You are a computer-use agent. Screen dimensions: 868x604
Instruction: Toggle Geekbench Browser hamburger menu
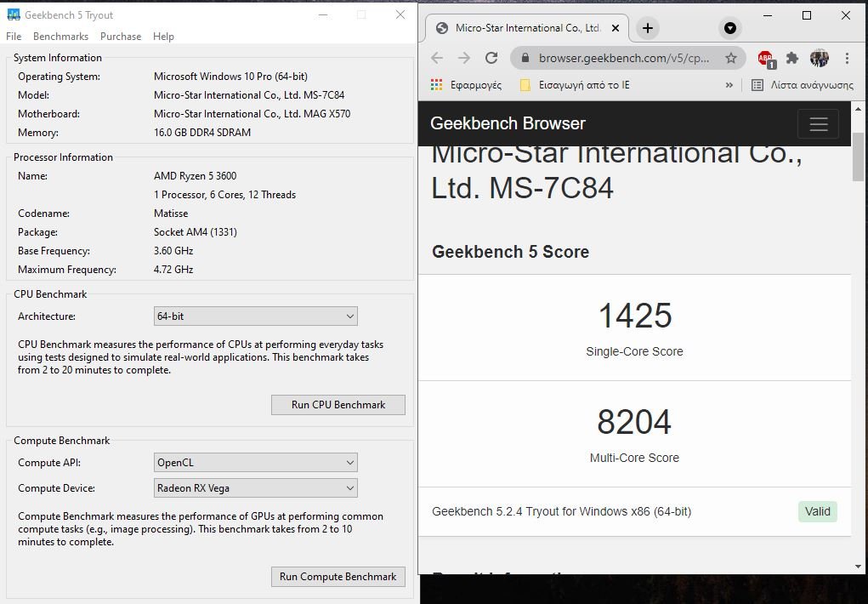point(818,123)
